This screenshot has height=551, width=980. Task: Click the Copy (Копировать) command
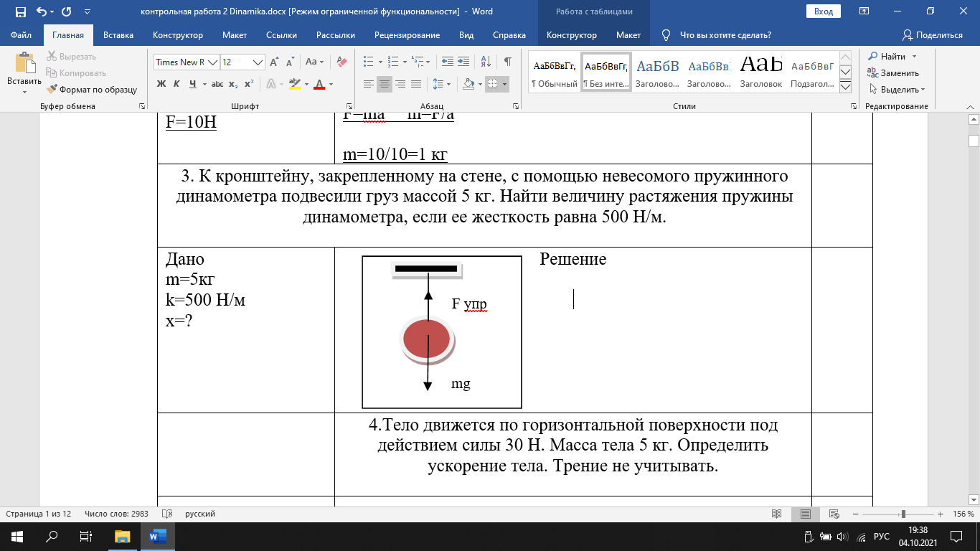pos(76,73)
